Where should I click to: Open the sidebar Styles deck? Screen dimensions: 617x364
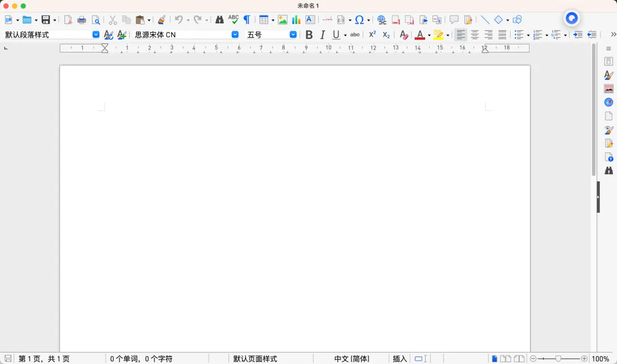click(x=608, y=75)
